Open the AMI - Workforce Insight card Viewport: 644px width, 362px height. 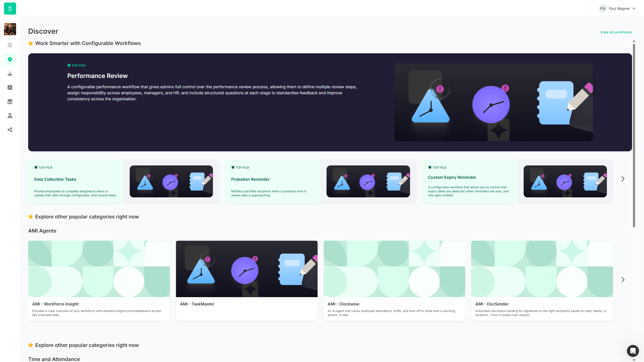coord(99,281)
